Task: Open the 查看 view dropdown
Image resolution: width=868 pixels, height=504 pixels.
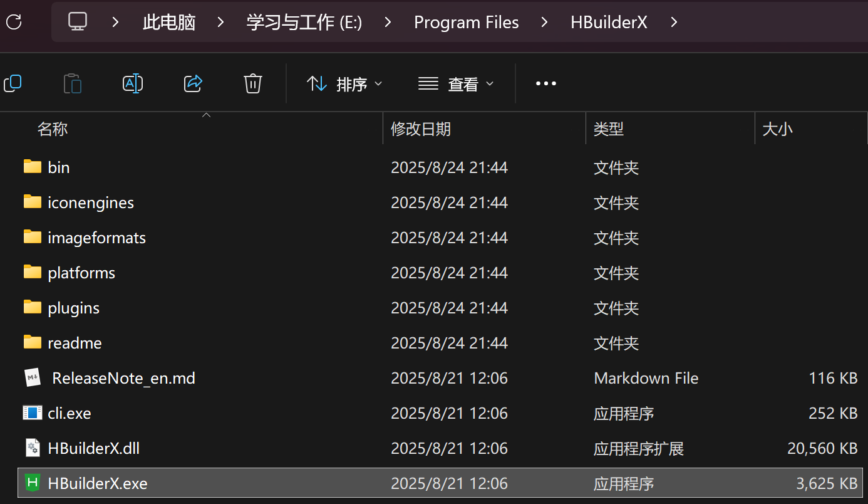Action: 456,83
